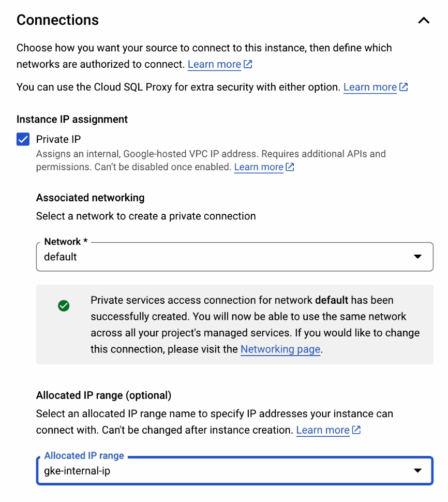This screenshot has height=502, width=448.
Task: Click the Network field's dropdown arrow
Action: click(x=417, y=257)
